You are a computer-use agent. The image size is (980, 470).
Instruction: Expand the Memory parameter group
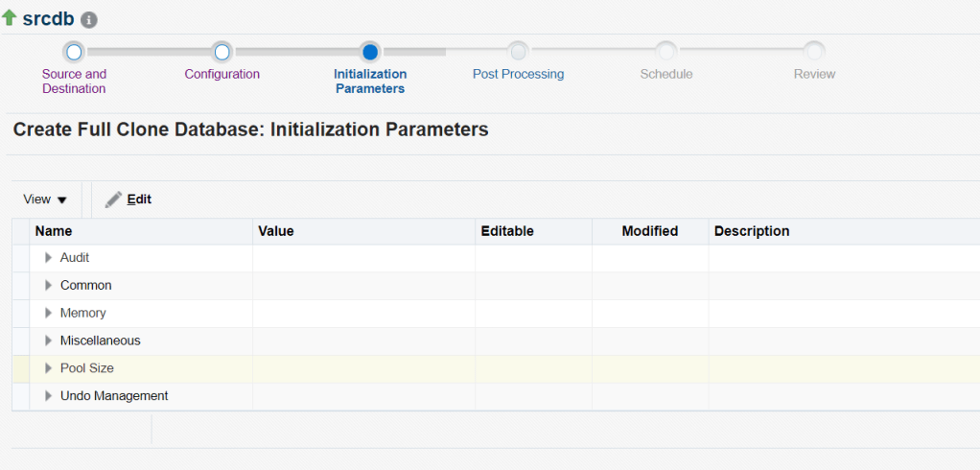coord(49,314)
